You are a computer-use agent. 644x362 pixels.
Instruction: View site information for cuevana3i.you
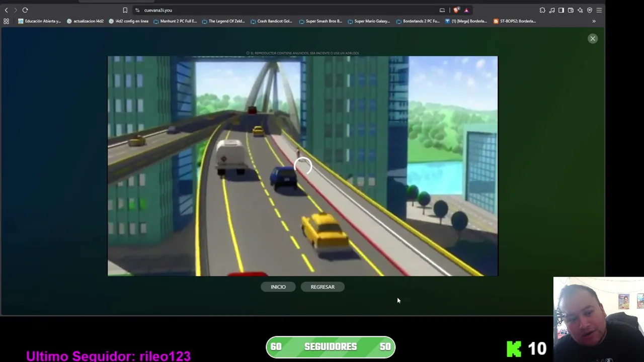point(137,10)
